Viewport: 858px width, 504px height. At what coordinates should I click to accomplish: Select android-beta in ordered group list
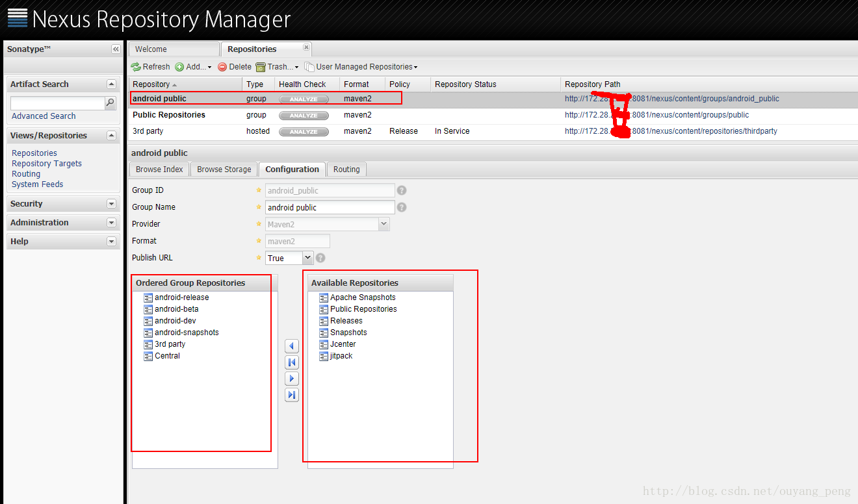point(177,309)
